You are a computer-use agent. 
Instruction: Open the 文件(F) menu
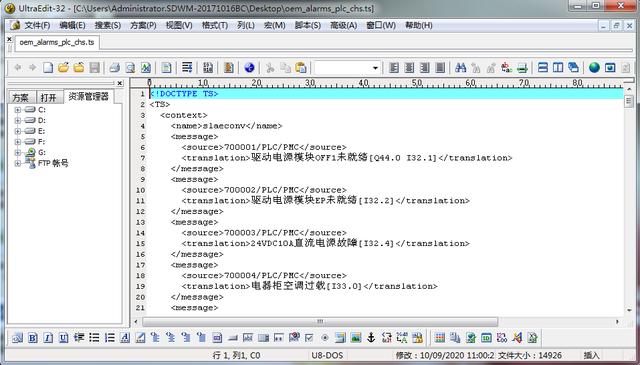37,25
